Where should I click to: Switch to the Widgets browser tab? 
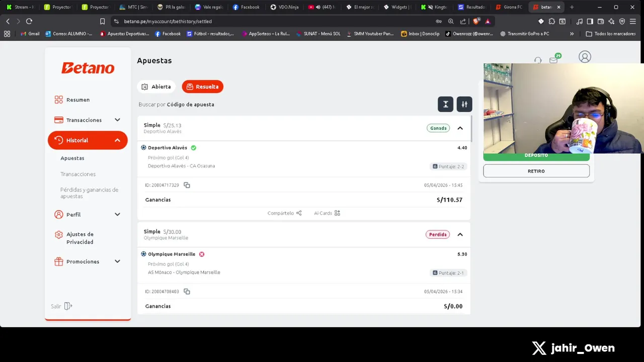click(397, 7)
